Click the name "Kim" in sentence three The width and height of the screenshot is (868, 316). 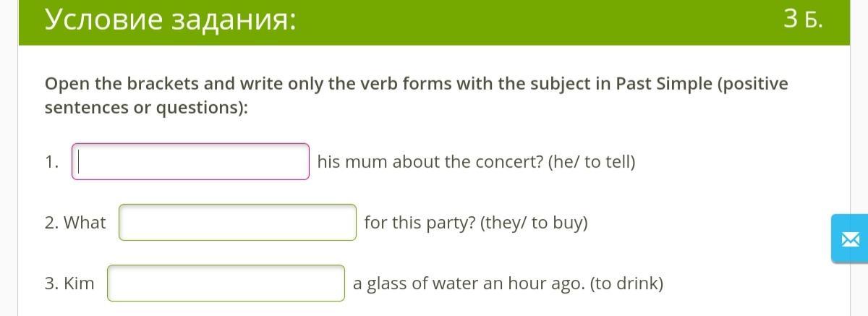pos(79,283)
